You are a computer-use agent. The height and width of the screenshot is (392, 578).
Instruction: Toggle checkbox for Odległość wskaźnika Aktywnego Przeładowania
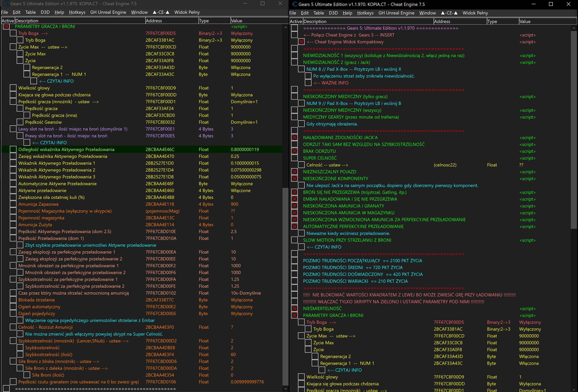pos(13,149)
